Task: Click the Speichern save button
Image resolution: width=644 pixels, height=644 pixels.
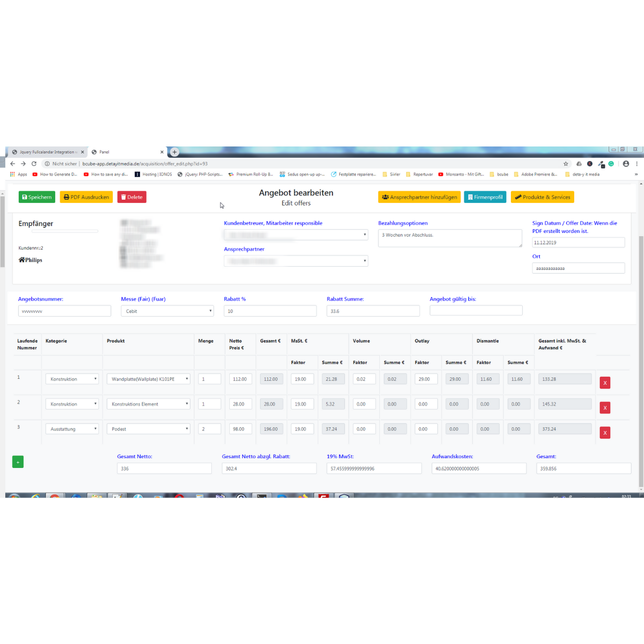Action: pyautogui.click(x=36, y=197)
